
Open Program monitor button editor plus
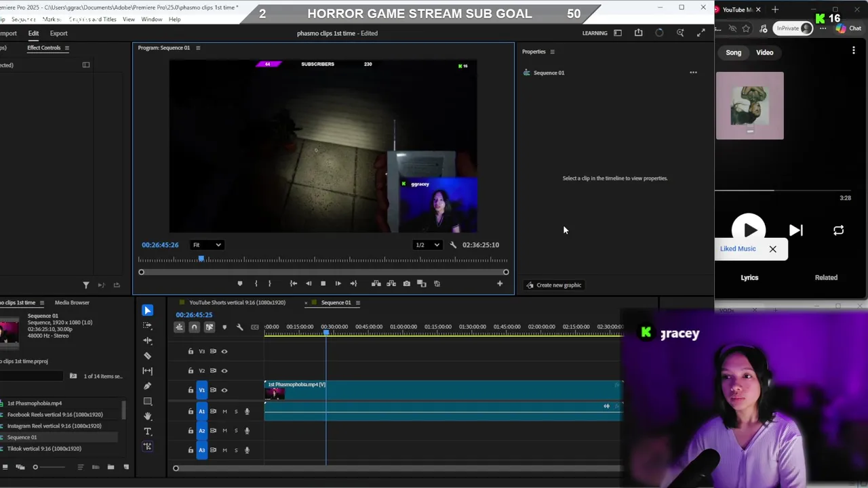[500, 283]
